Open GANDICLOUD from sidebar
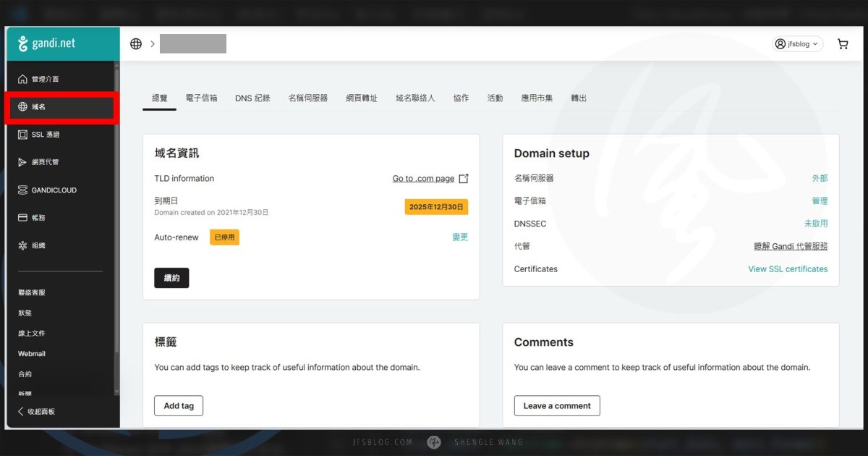868x456 pixels. 54,190
